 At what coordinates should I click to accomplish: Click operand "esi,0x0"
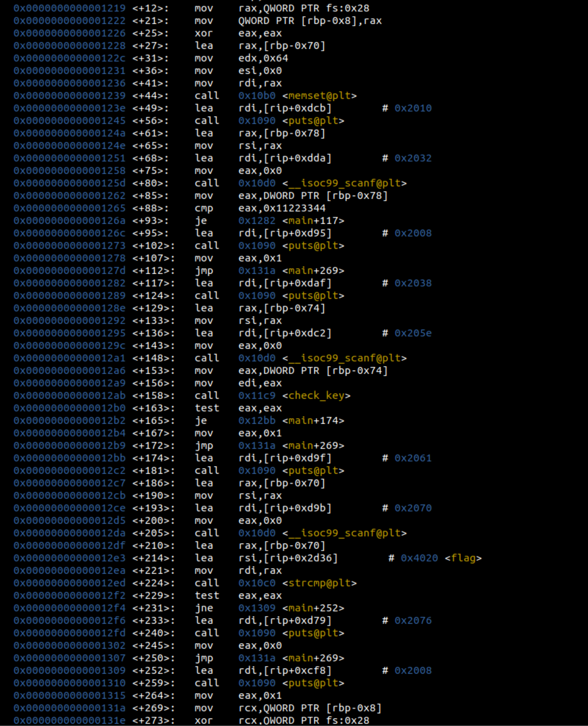coord(260,71)
